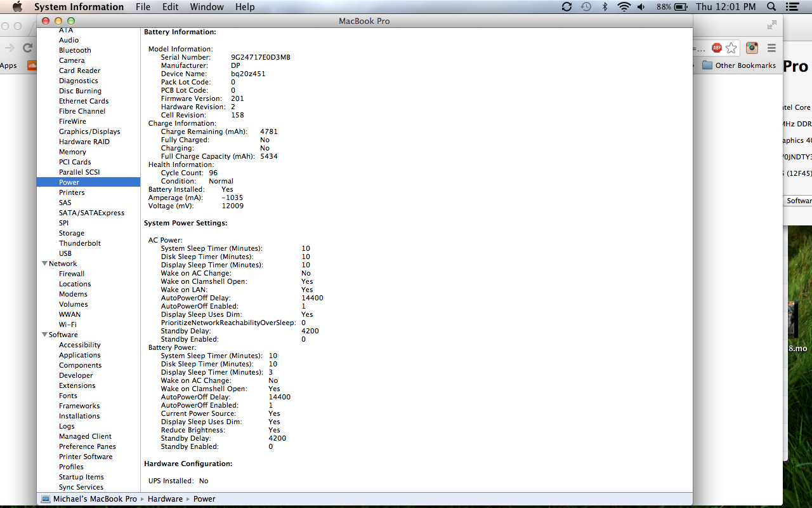Open the System Information menu
Image resolution: width=812 pixels, height=508 pixels.
pos(79,7)
